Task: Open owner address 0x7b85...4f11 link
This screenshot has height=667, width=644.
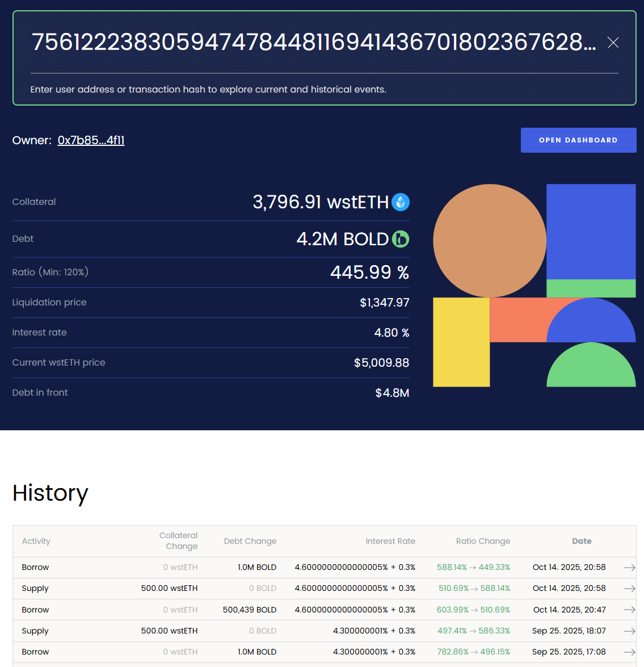Action: tap(91, 140)
